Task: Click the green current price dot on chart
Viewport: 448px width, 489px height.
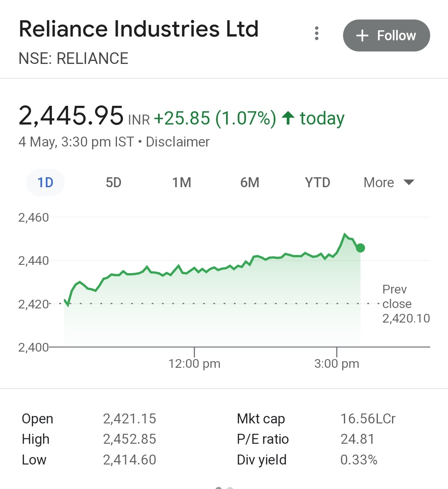Action: [x=360, y=248]
